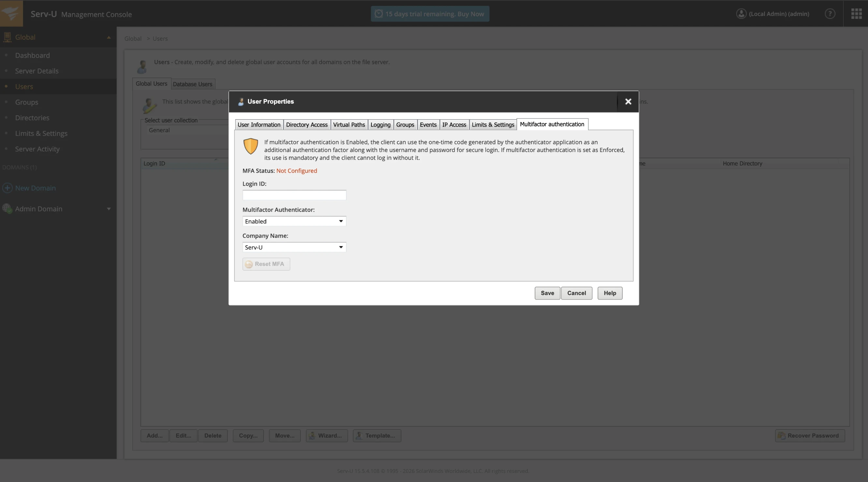Click the Not Configured MFA status text

[x=297, y=171]
